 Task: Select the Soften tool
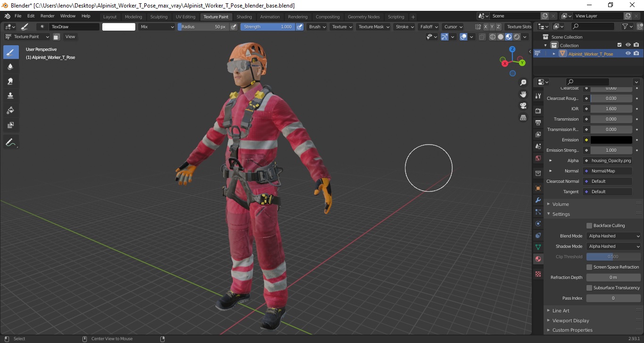(11, 67)
